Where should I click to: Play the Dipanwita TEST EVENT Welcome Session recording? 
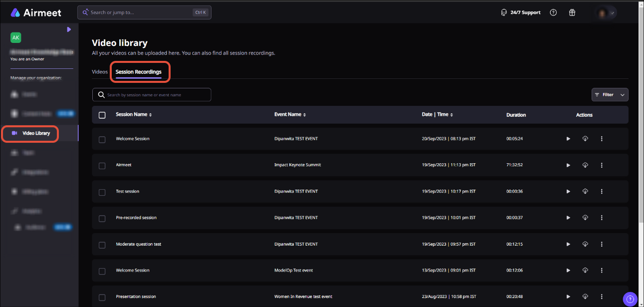pos(568,139)
